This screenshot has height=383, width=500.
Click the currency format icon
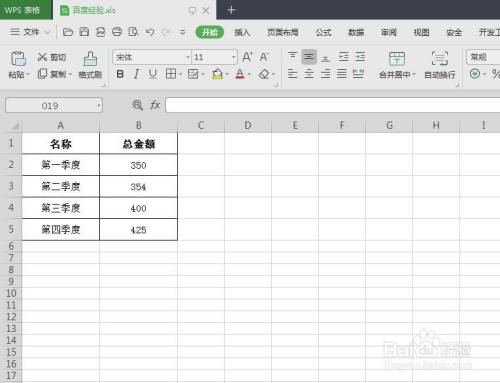point(475,74)
